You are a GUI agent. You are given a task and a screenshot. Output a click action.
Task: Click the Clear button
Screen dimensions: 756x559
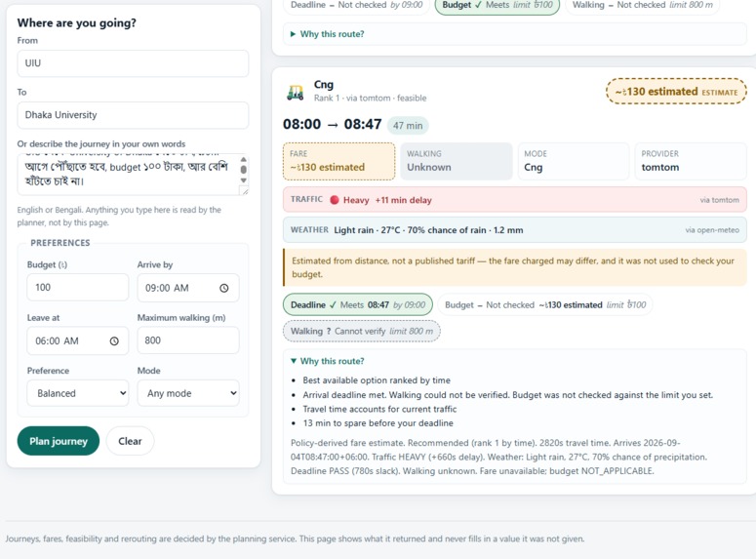pos(130,441)
